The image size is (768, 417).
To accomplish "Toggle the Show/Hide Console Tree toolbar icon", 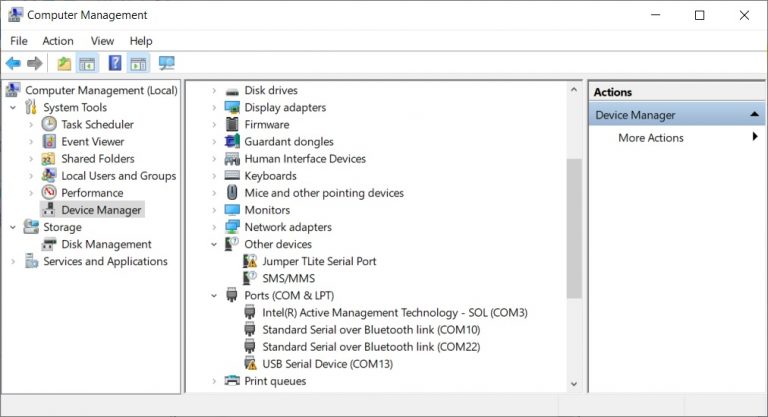I will (x=87, y=63).
